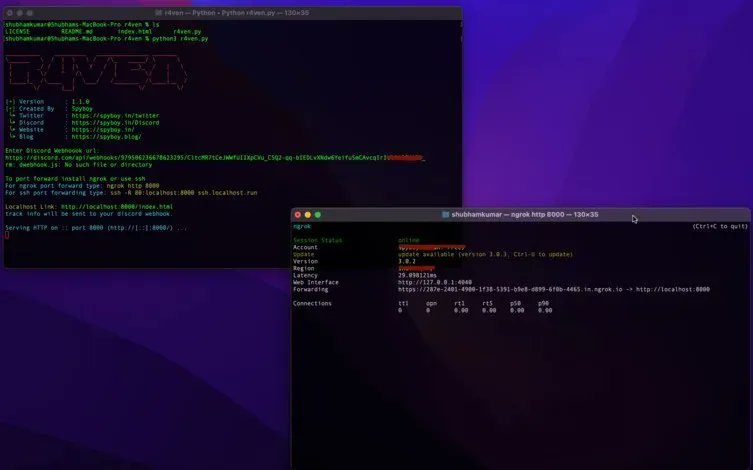The height and width of the screenshot is (470, 753).
Task: Click the 'Region' label
Action: [304, 268]
